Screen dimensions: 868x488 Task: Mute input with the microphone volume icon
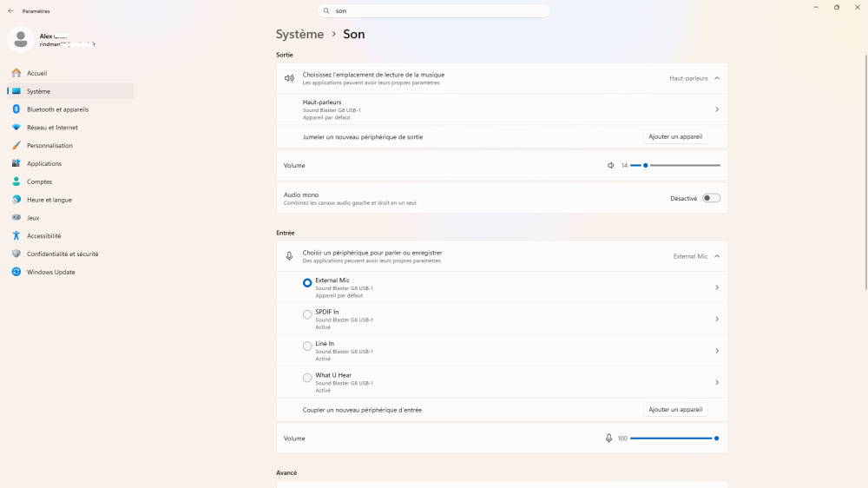(609, 439)
